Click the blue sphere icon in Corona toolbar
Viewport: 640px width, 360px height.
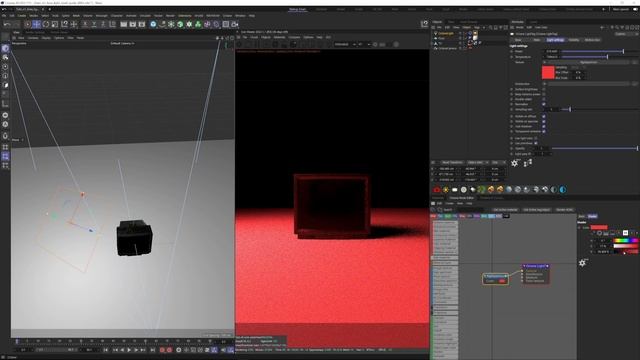tap(509, 189)
